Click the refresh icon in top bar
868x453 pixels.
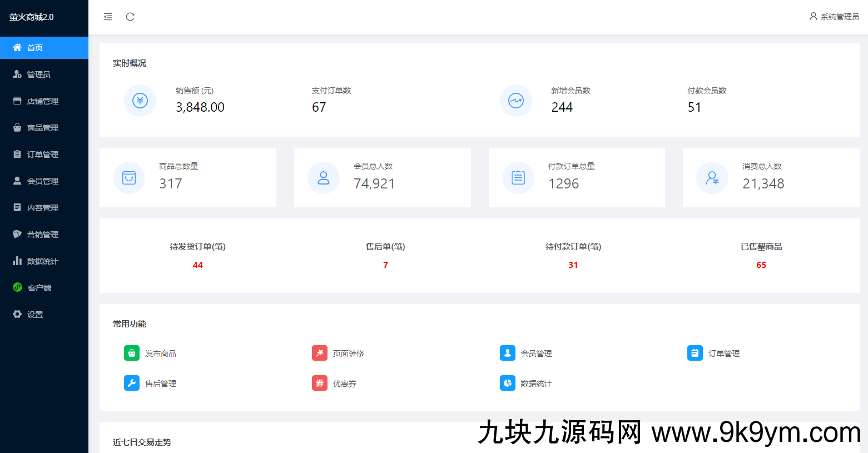[x=130, y=17]
